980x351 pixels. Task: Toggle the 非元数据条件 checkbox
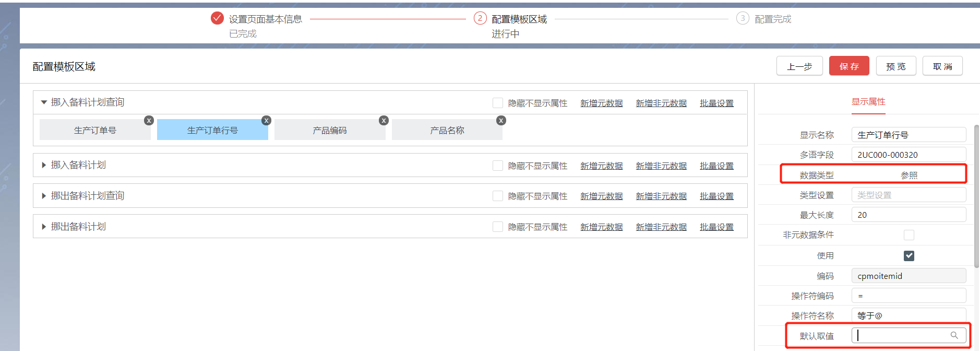(909, 235)
